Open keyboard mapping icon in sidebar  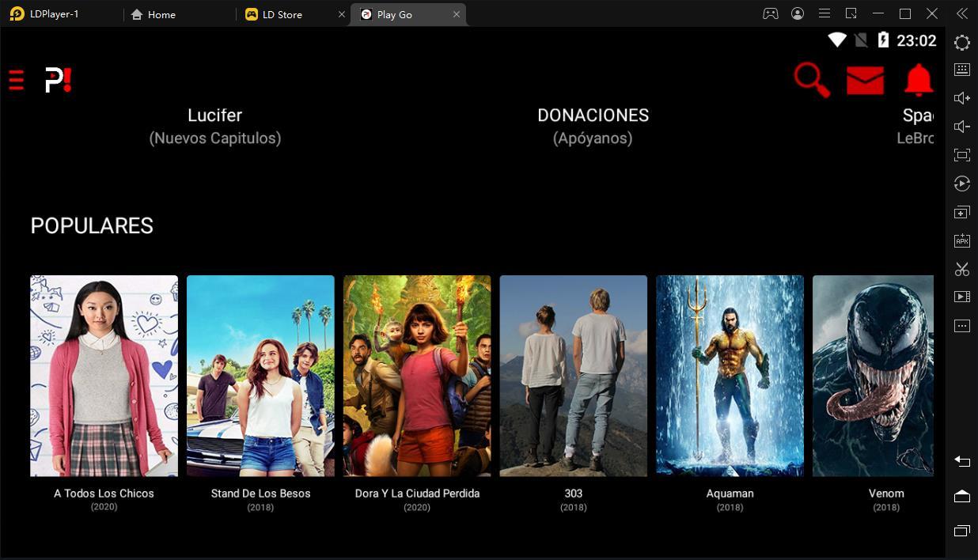962,70
